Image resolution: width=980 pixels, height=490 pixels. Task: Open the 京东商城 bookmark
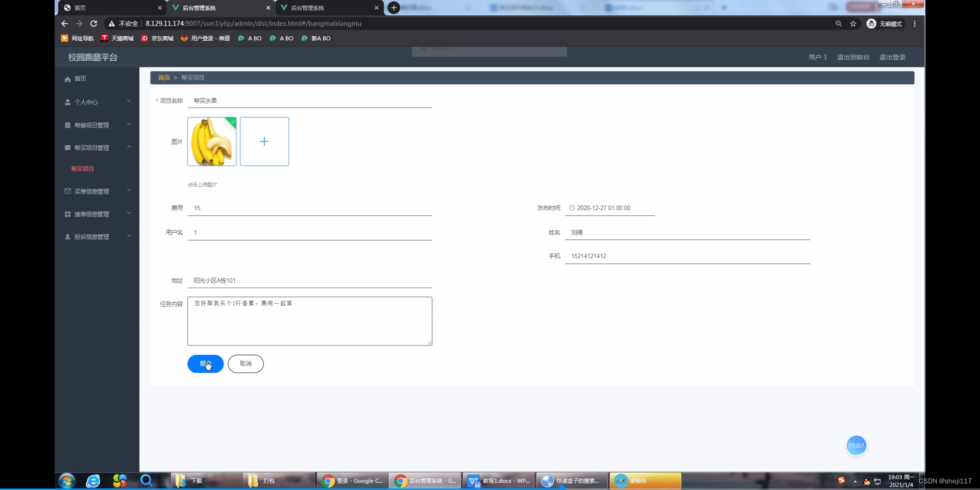tap(157, 38)
